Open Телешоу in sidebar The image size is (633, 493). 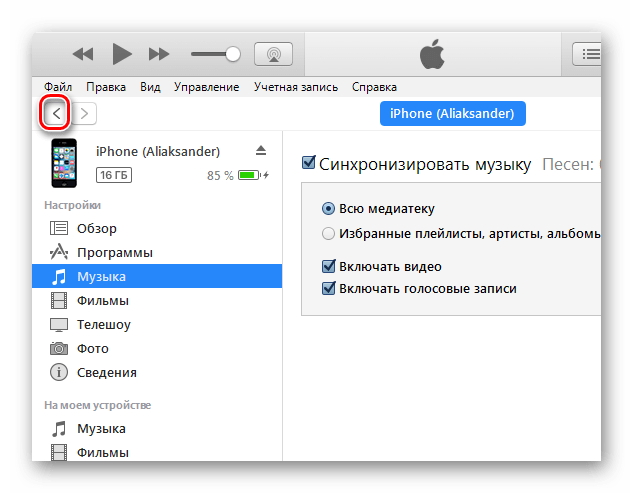(x=157, y=325)
